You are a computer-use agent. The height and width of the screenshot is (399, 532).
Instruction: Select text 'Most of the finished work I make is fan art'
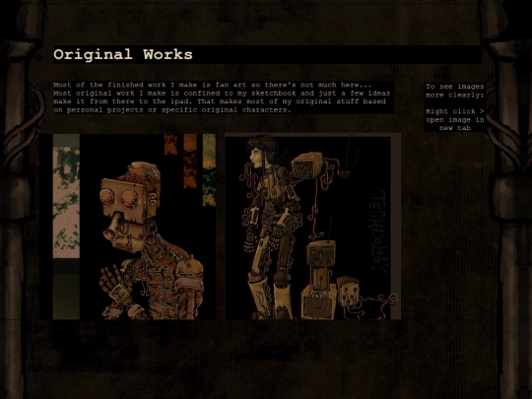(x=150, y=85)
